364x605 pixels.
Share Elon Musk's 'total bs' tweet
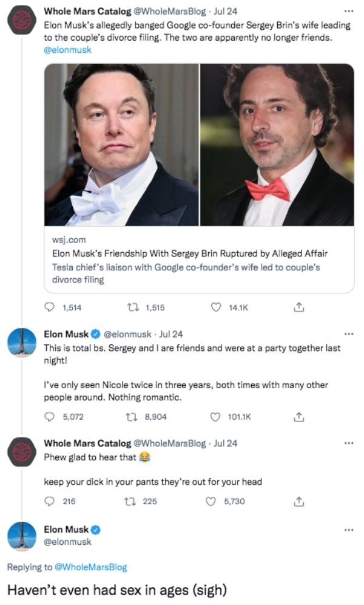(298, 417)
